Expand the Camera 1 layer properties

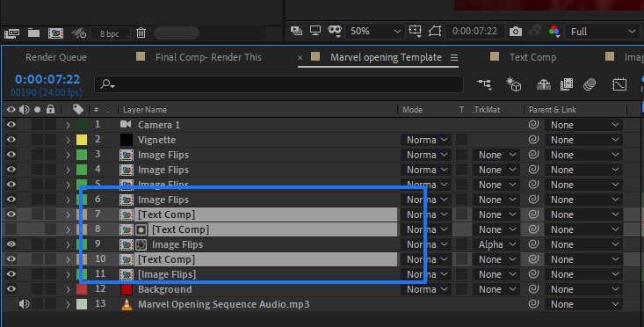click(x=69, y=125)
